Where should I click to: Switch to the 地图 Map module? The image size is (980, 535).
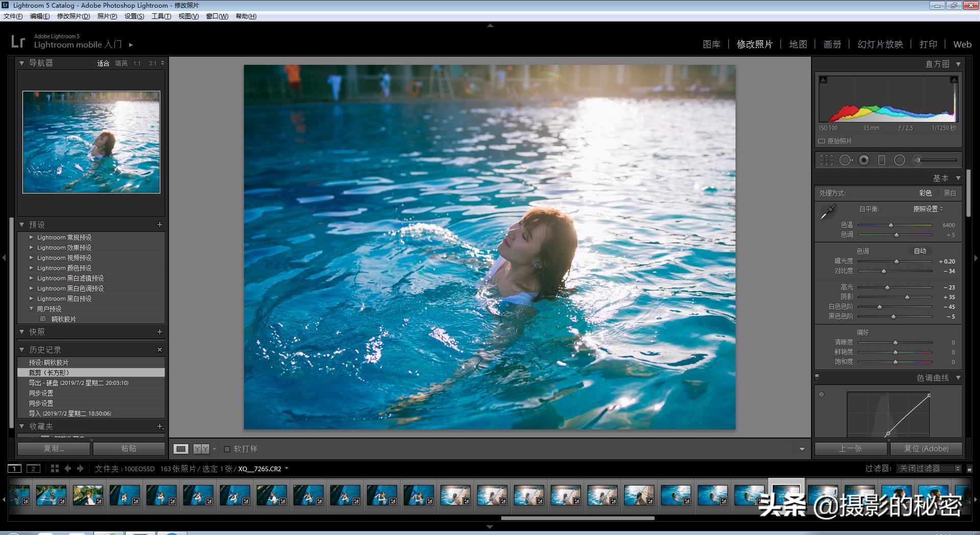pos(798,44)
